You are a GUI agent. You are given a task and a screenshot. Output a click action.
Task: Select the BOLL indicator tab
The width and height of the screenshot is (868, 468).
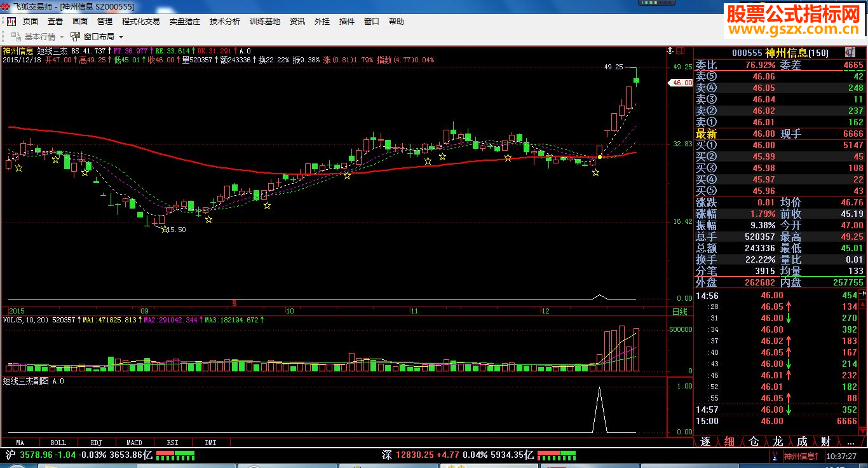[x=58, y=442]
